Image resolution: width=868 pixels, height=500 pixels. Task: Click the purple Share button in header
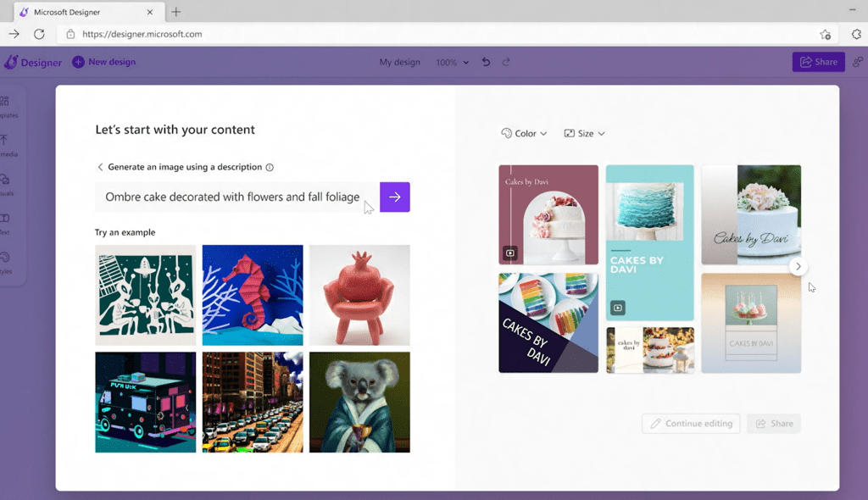818,62
